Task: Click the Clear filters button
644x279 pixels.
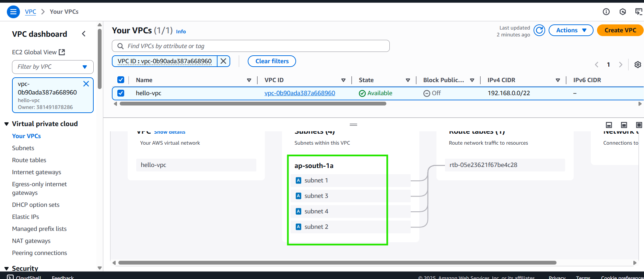Action: tap(272, 61)
